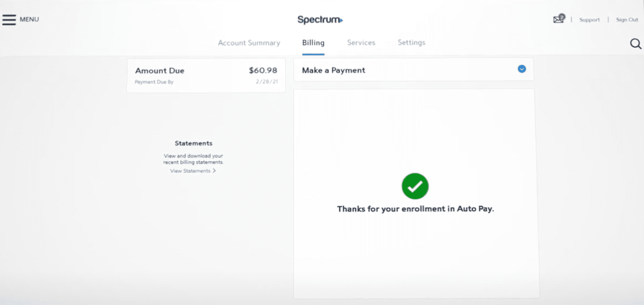Click the $60.98 amount value
Viewport: 644px width, 305px height.
263,70
